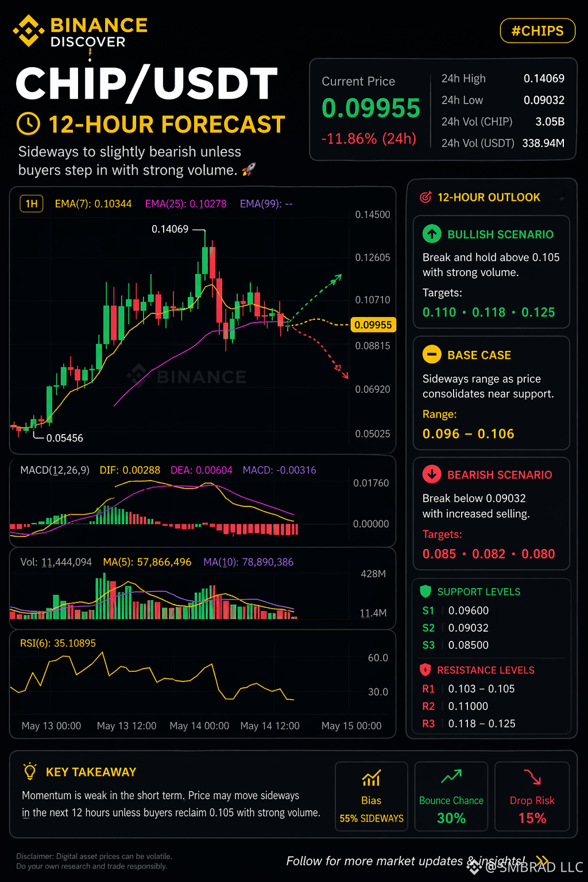This screenshot has width=588, height=882.
Task: Click the DIF: 0.00288 value
Action: tap(130, 470)
